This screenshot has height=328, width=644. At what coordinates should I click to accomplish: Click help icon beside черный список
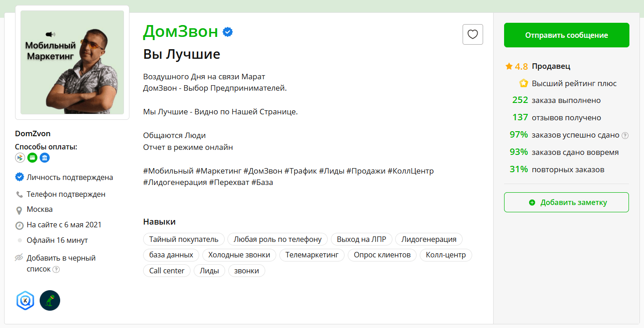tap(56, 269)
